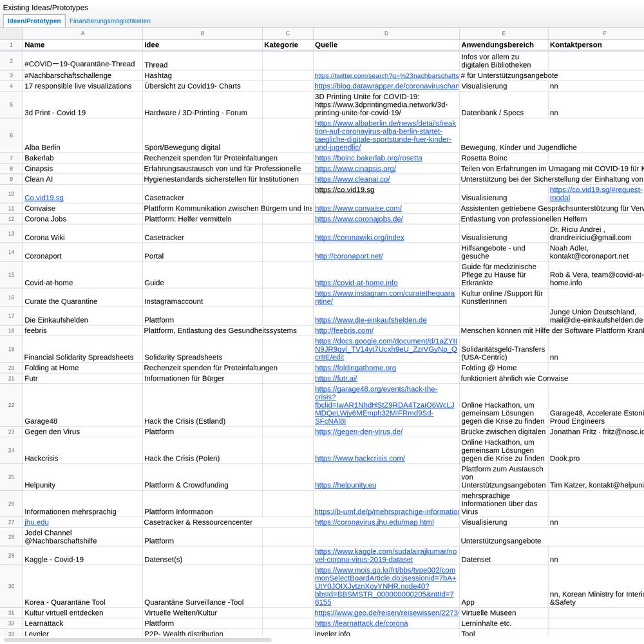Select the Kategorie header cell
Screen dimensions: 644x644
[x=287, y=45]
